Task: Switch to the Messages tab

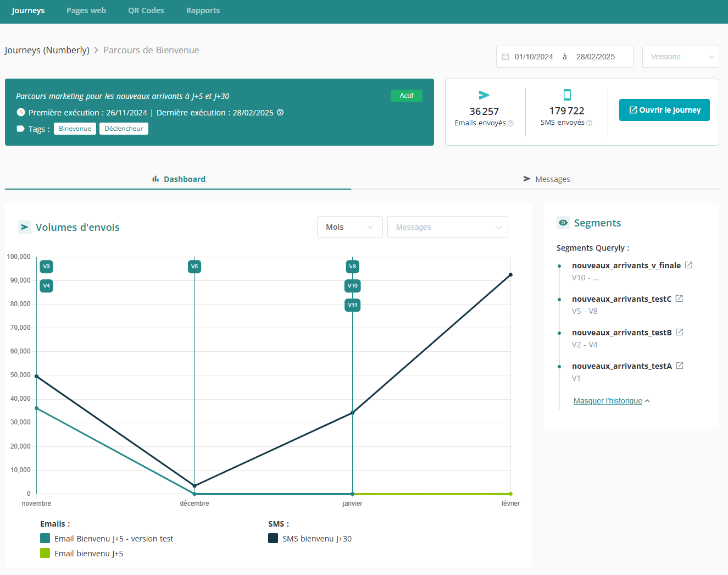Action: coord(546,179)
